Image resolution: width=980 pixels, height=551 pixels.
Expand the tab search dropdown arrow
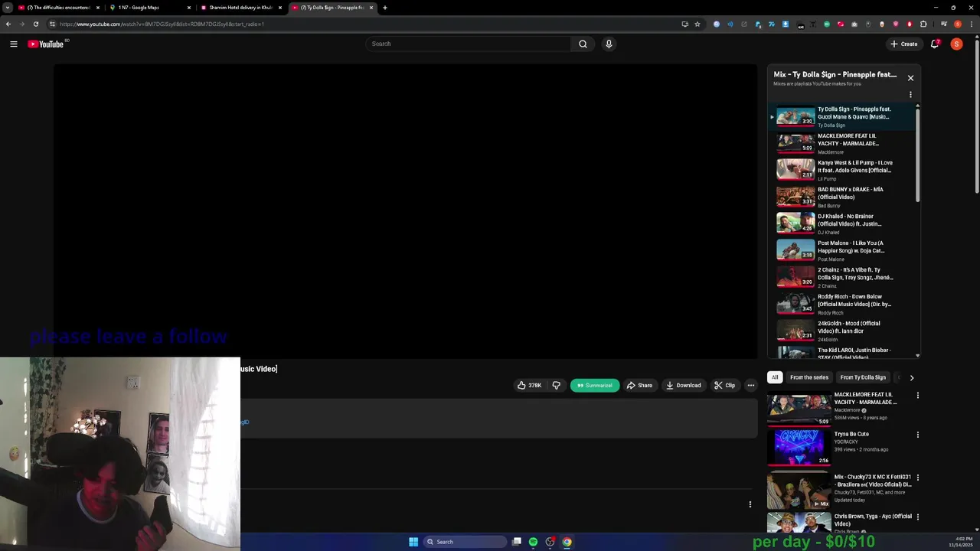(x=8, y=8)
